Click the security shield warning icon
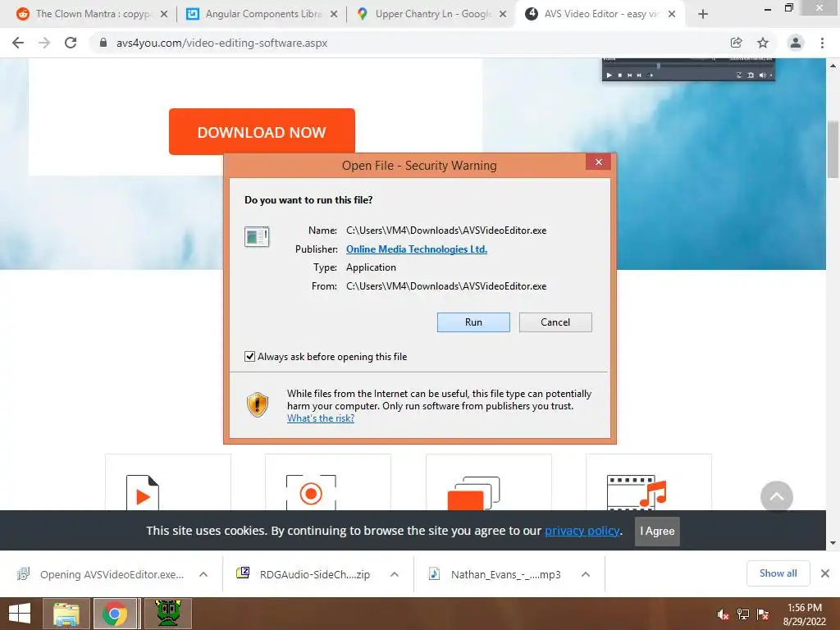Image resolution: width=840 pixels, height=630 pixels. pyautogui.click(x=257, y=404)
